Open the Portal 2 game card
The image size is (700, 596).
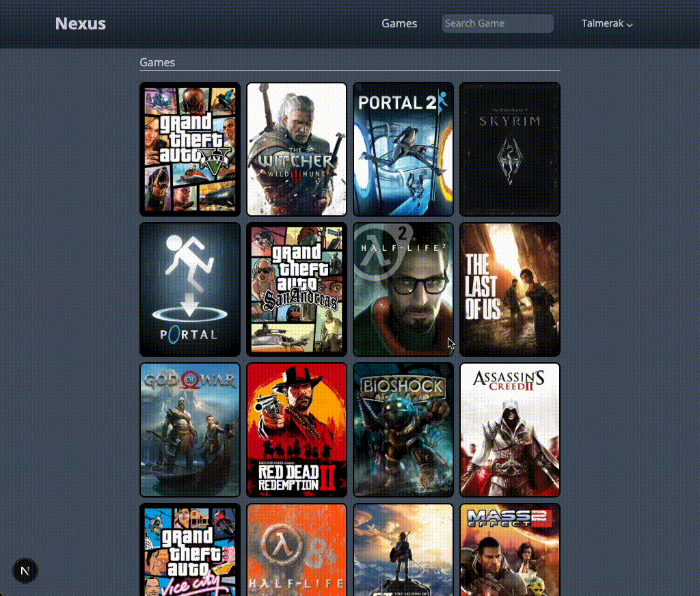[x=403, y=149]
